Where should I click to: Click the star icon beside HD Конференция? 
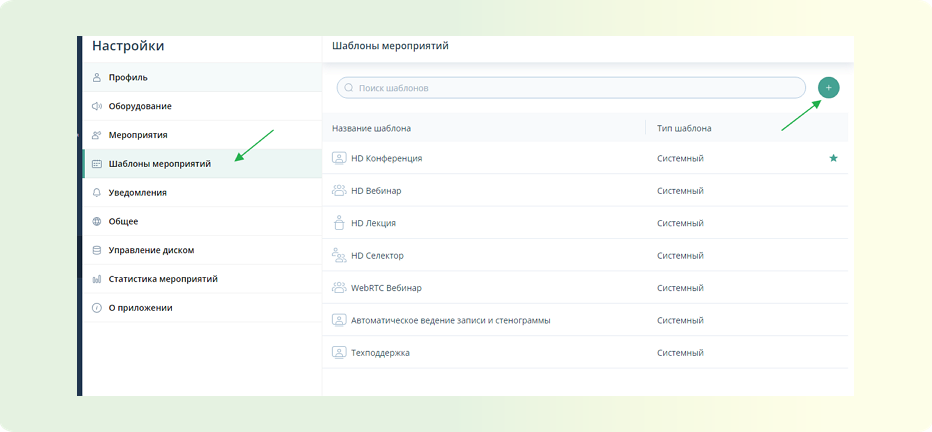click(833, 158)
